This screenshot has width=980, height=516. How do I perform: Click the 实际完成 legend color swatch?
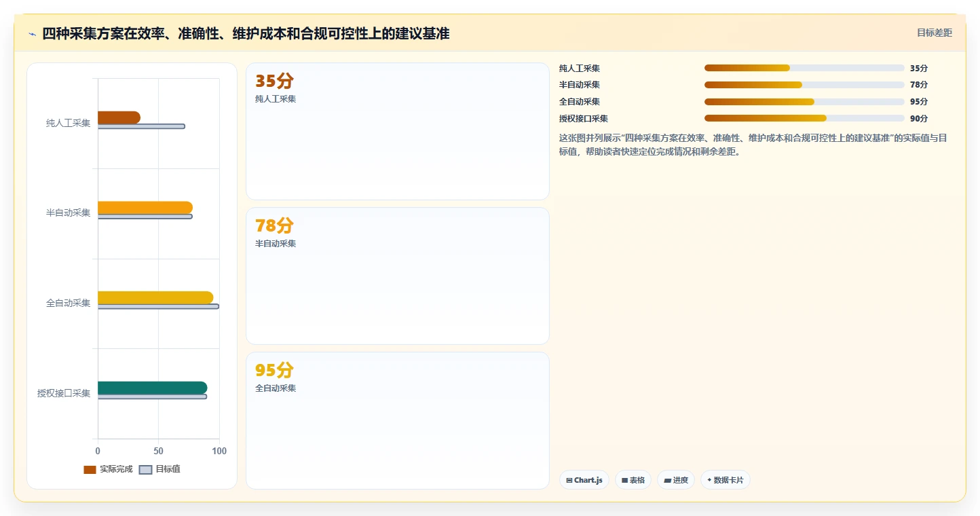pyautogui.click(x=90, y=470)
